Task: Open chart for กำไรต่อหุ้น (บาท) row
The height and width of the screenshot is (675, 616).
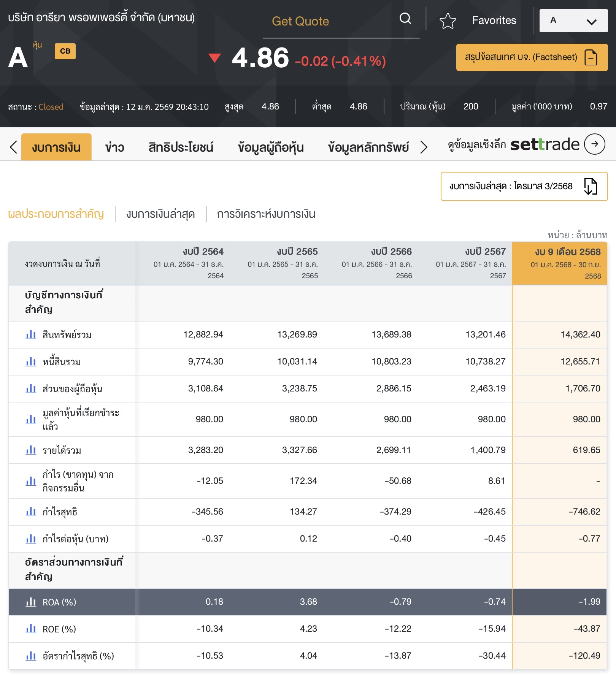Action: pyautogui.click(x=31, y=539)
